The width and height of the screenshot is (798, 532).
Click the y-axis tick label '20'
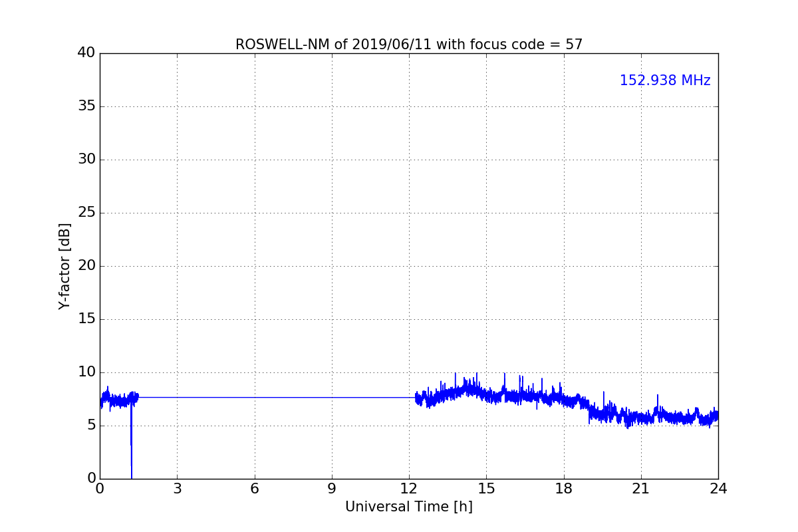tap(86, 265)
